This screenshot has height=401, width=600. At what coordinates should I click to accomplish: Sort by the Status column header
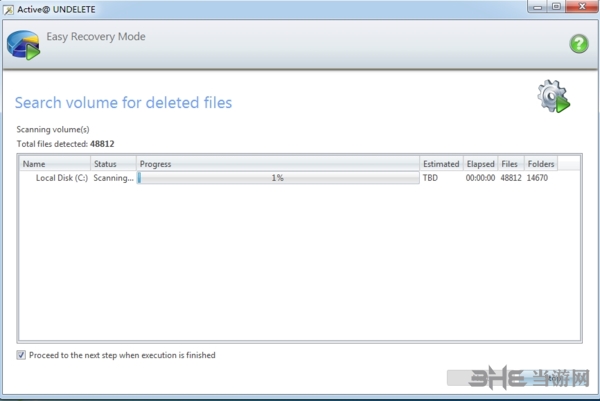[114, 164]
